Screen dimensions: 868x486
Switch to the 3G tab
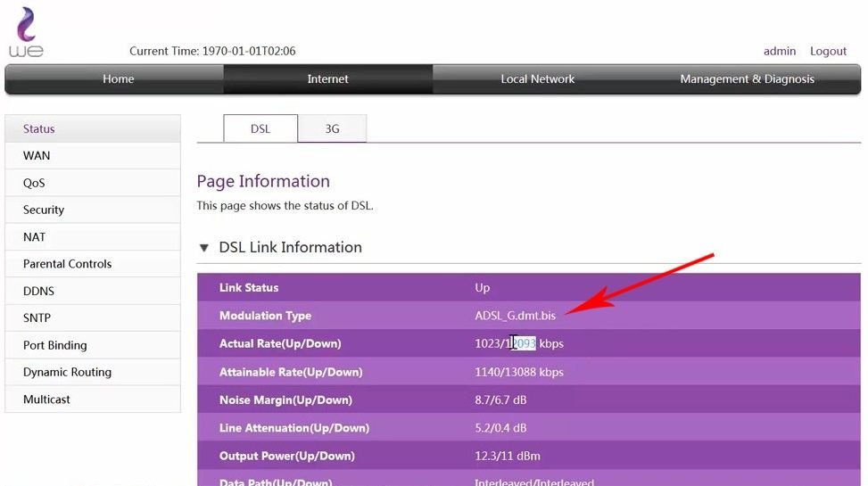click(x=332, y=128)
